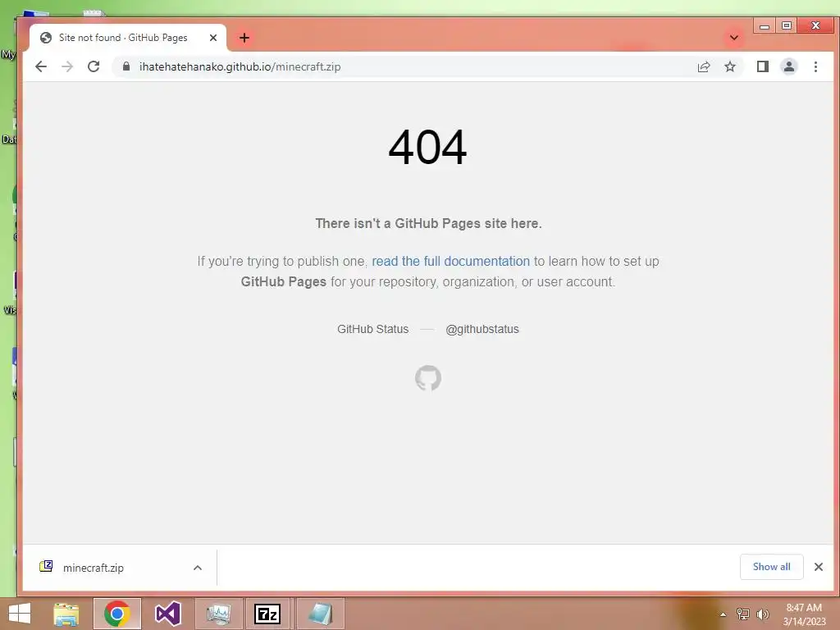Select the 'Site not found · GitHub Pages' tab
This screenshot has height=630, width=840.
point(128,38)
